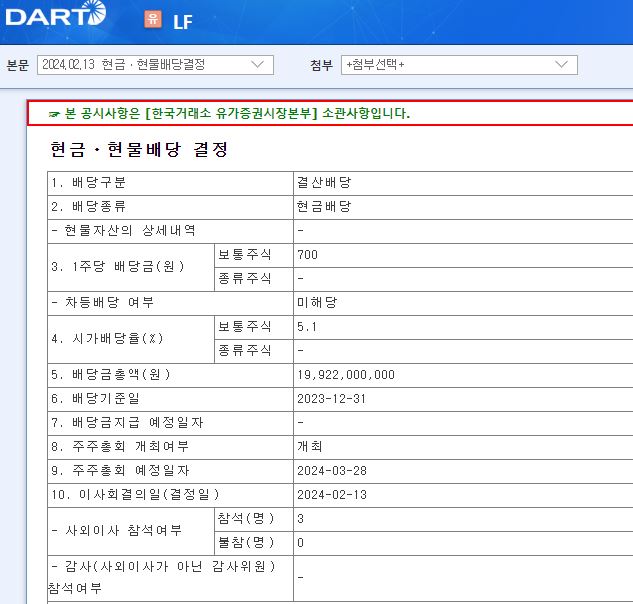Click the 7. 배당금지급 예정일자 label
Screen dimensions: 633x604
[x=127, y=423]
